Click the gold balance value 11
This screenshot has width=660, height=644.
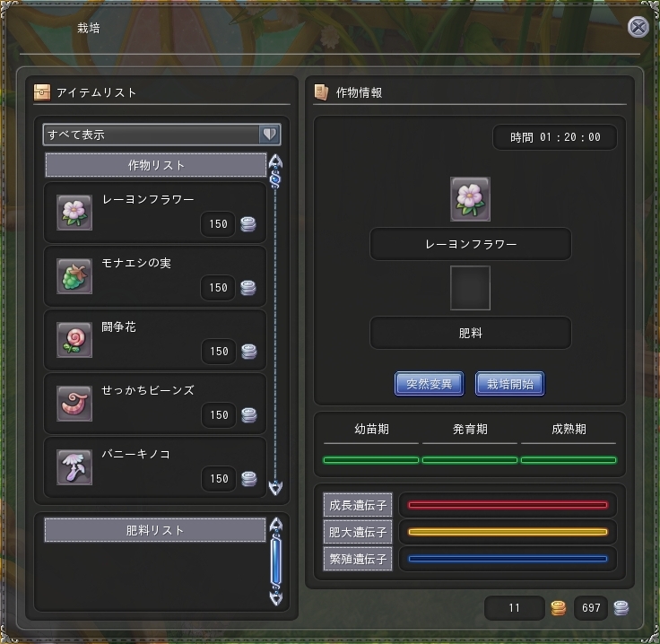click(515, 608)
